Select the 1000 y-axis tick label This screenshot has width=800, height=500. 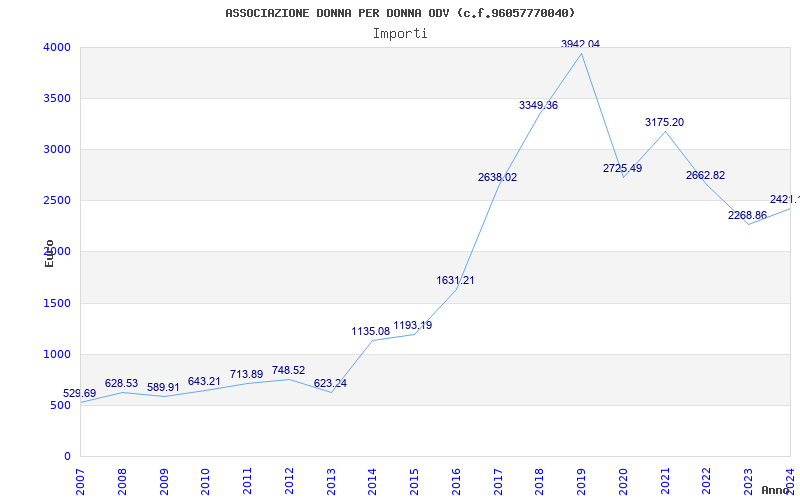57,355
